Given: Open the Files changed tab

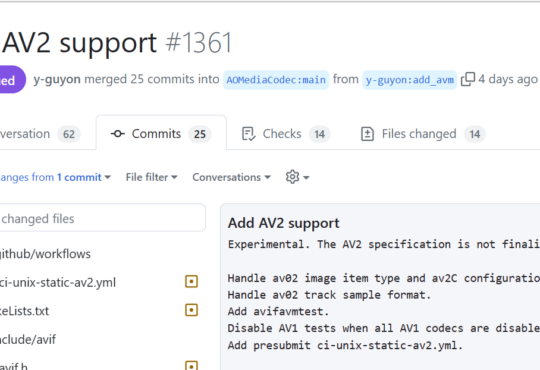Looking at the screenshot, I should 423,134.
